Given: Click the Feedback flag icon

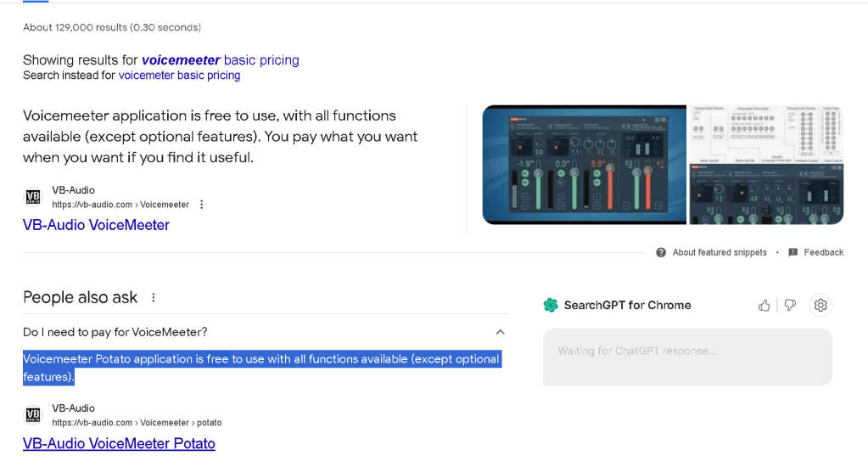Looking at the screenshot, I should [x=792, y=253].
